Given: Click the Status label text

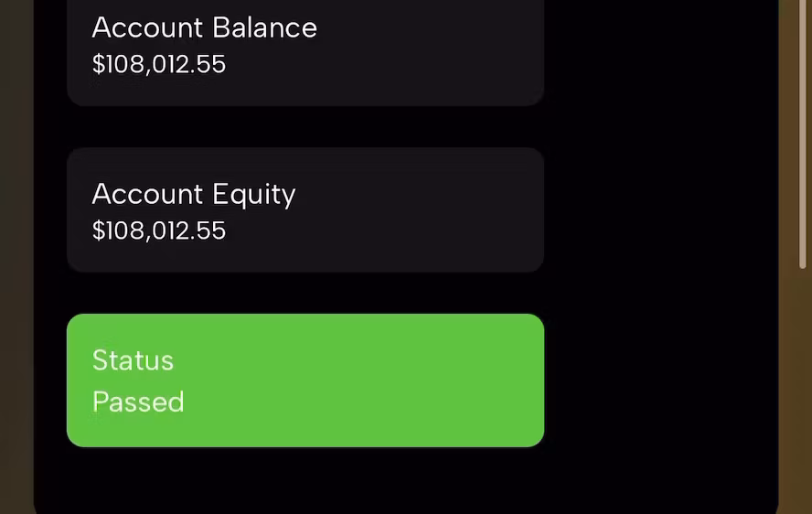Looking at the screenshot, I should click(133, 360).
